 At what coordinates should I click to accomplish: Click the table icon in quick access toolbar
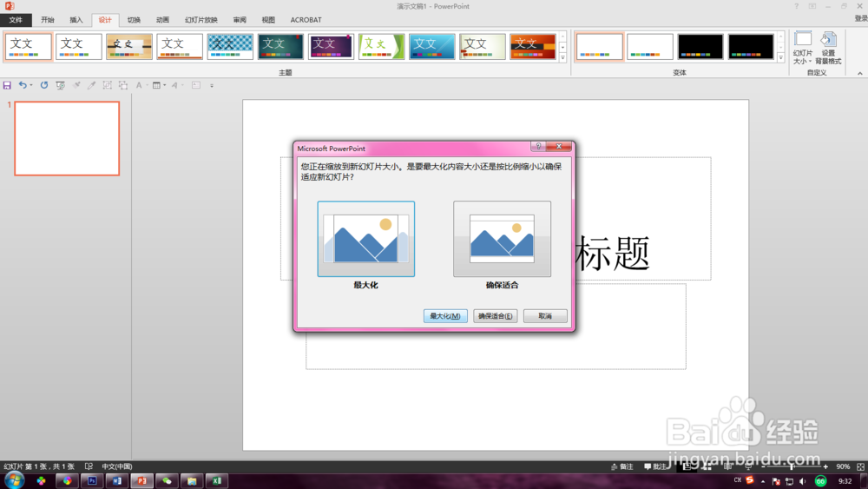[x=156, y=85]
